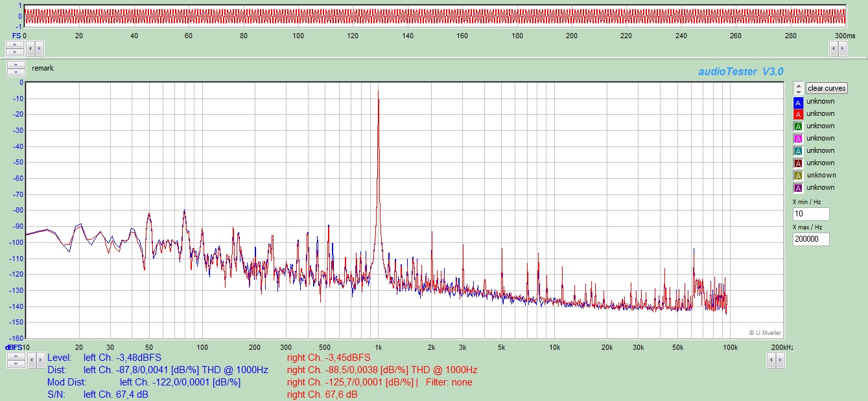The image size is (868, 401).
Task: Click the X max / Hz input box
Action: click(x=810, y=239)
